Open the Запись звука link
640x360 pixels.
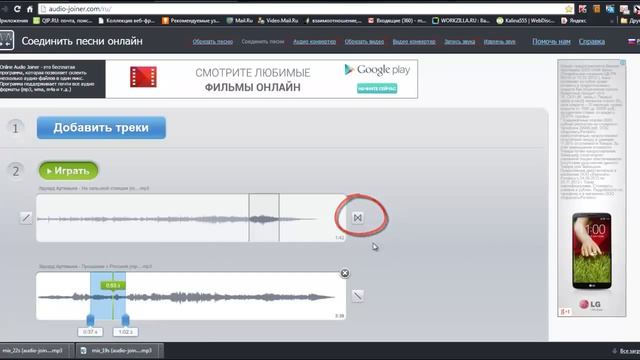point(460,42)
